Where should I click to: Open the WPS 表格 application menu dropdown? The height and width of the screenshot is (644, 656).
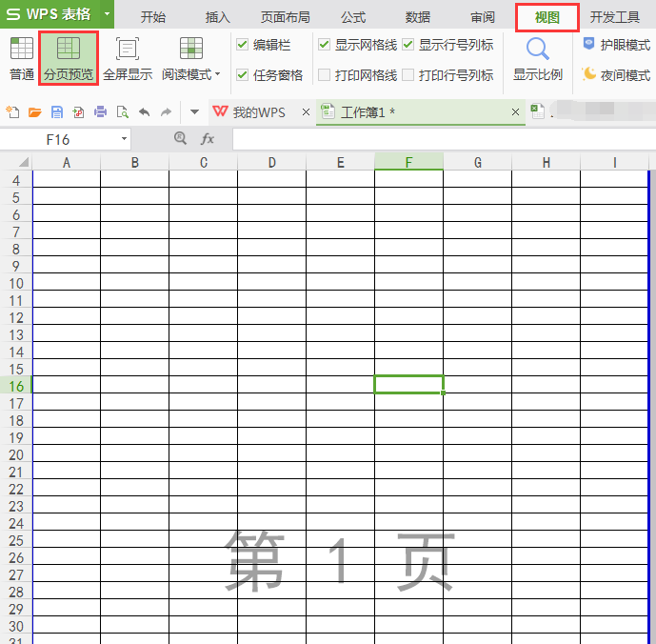[x=108, y=14]
